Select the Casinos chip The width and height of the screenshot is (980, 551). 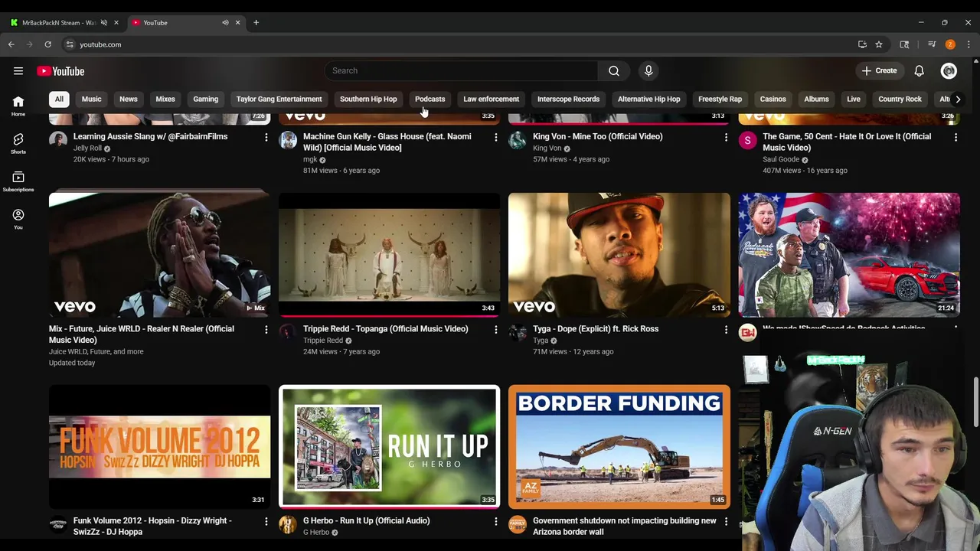pos(773,99)
